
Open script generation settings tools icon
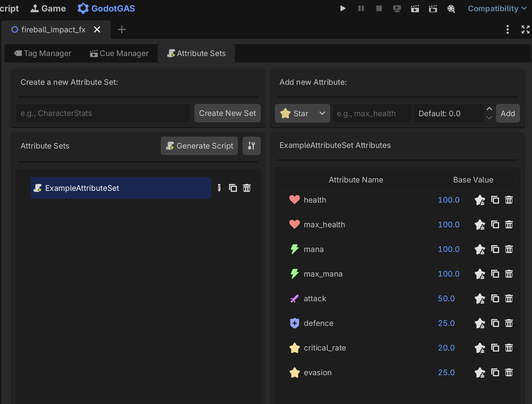[252, 146]
